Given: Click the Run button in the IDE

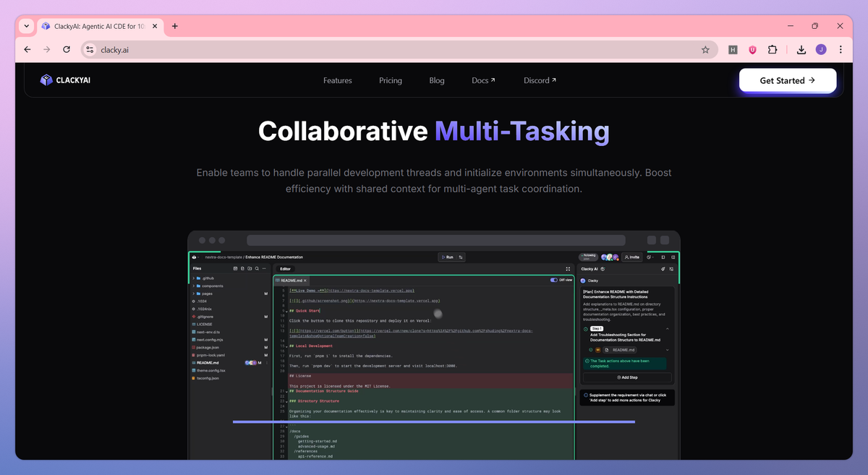Looking at the screenshot, I should tap(448, 257).
